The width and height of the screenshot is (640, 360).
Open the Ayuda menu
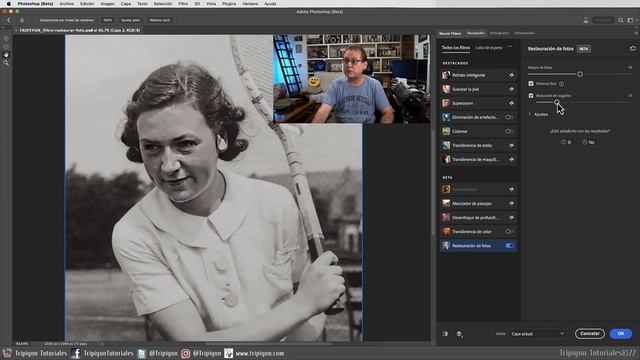(270, 4)
